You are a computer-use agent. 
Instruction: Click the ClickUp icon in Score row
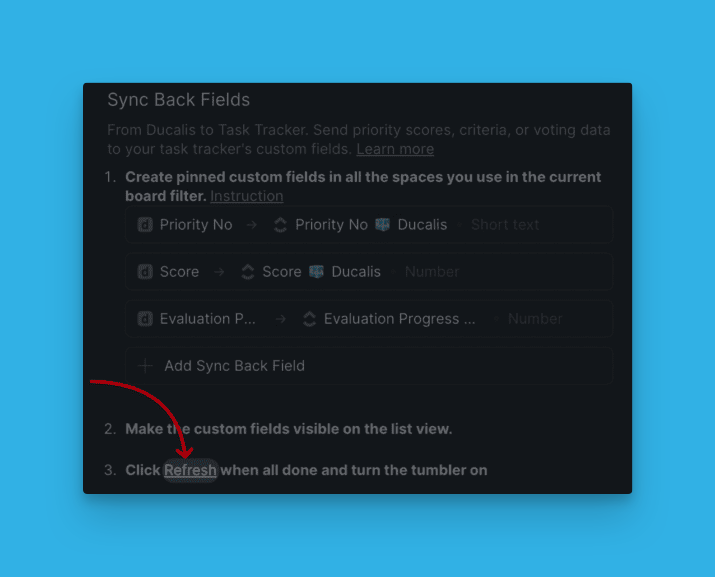tap(248, 272)
